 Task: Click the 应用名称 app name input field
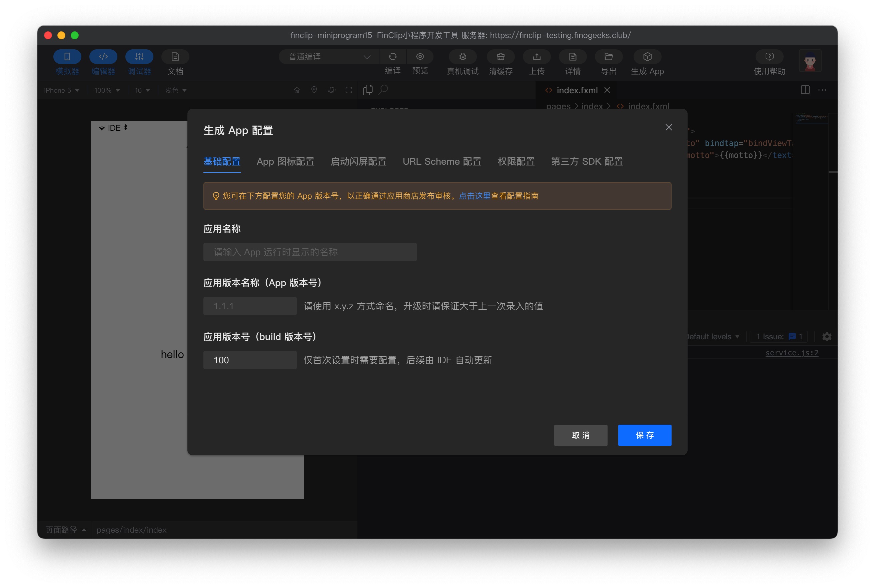tap(310, 252)
